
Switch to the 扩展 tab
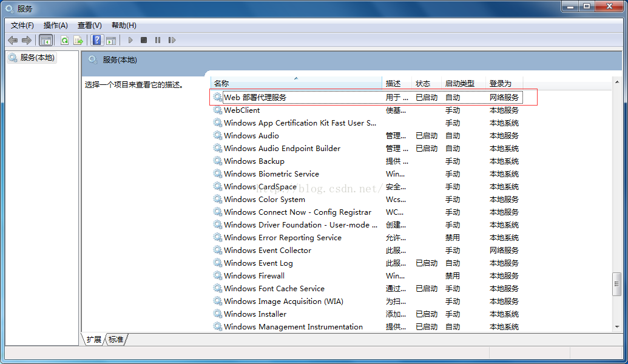click(93, 340)
